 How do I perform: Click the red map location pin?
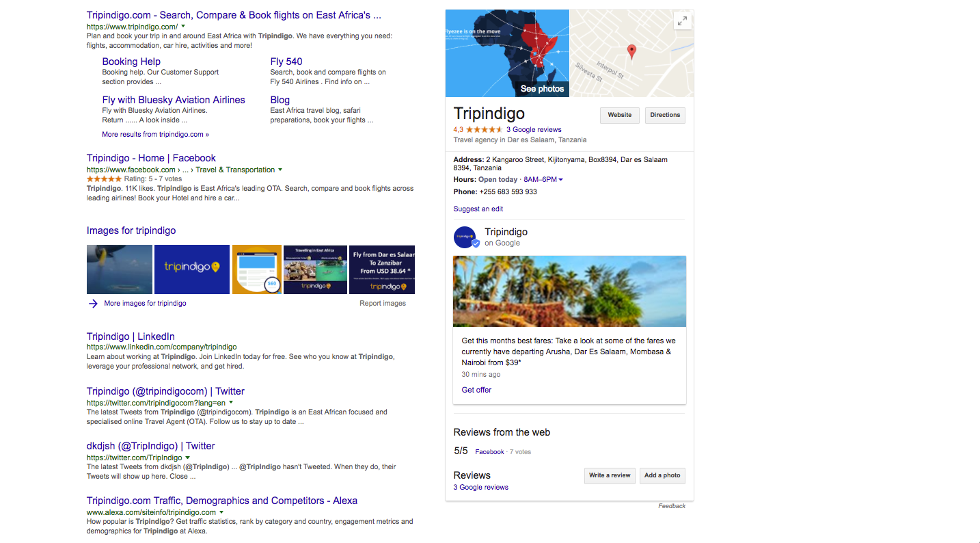631,52
